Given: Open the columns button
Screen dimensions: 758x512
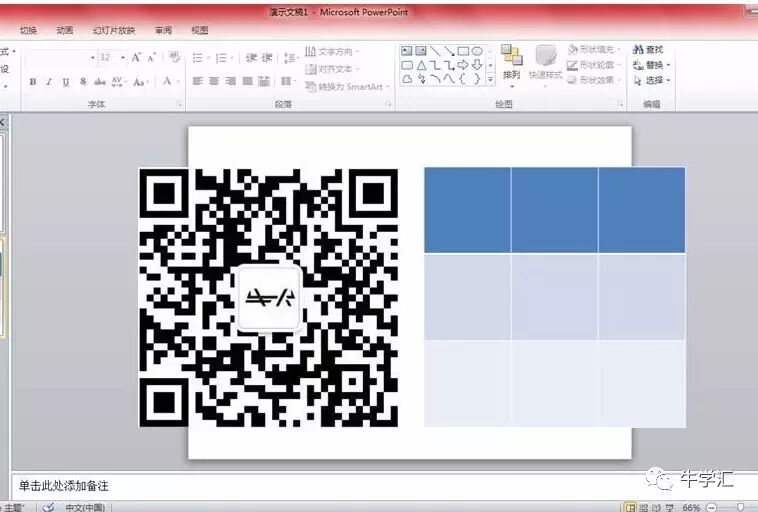Looking at the screenshot, I should 288,81.
